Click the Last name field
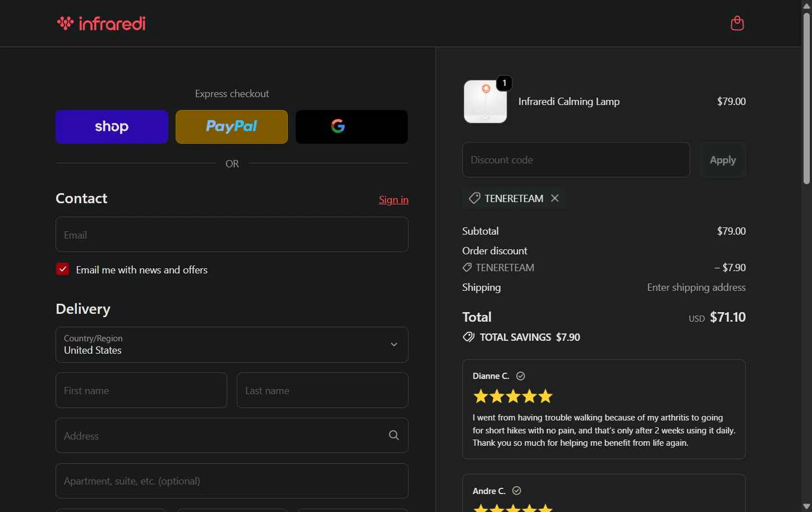This screenshot has height=512, width=812. tap(323, 390)
